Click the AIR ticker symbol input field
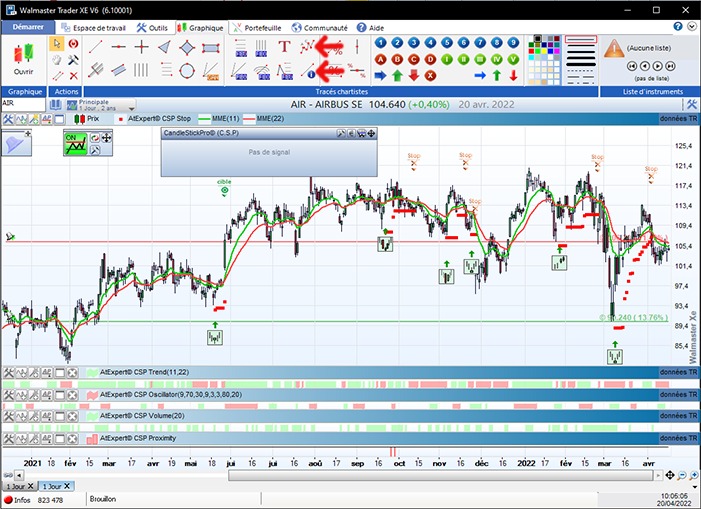The image size is (701, 509). coord(23,104)
